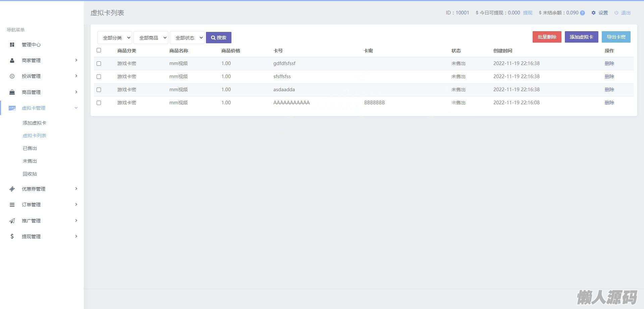Click the shopping bag icon beside 商品管理
This screenshot has height=309, width=644.
click(12, 92)
